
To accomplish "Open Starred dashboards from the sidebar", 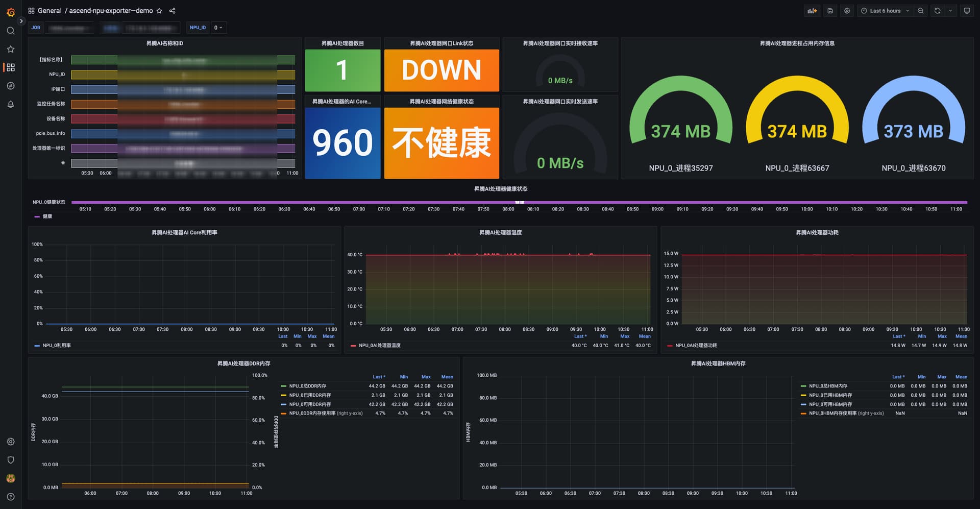I will 11,49.
